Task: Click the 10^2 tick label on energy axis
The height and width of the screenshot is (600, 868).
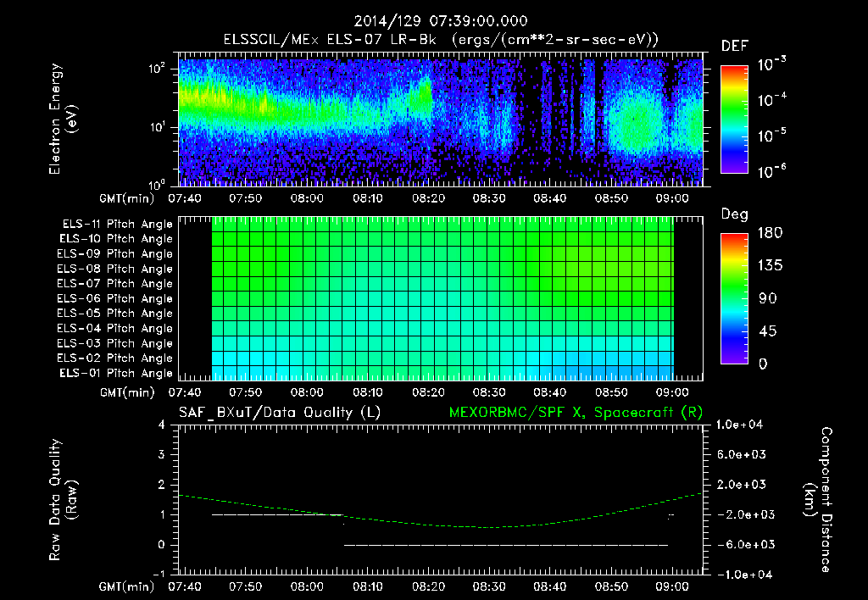Action: (x=157, y=68)
